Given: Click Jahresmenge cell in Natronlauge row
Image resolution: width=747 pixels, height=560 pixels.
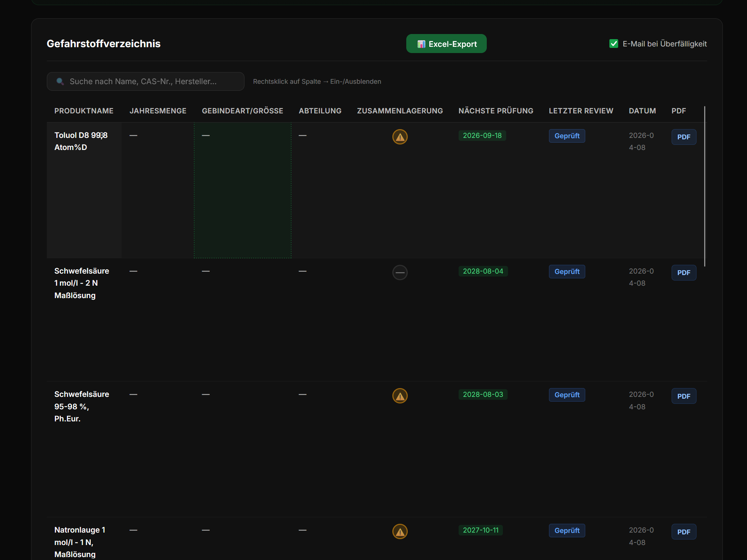Looking at the screenshot, I should (158, 538).
